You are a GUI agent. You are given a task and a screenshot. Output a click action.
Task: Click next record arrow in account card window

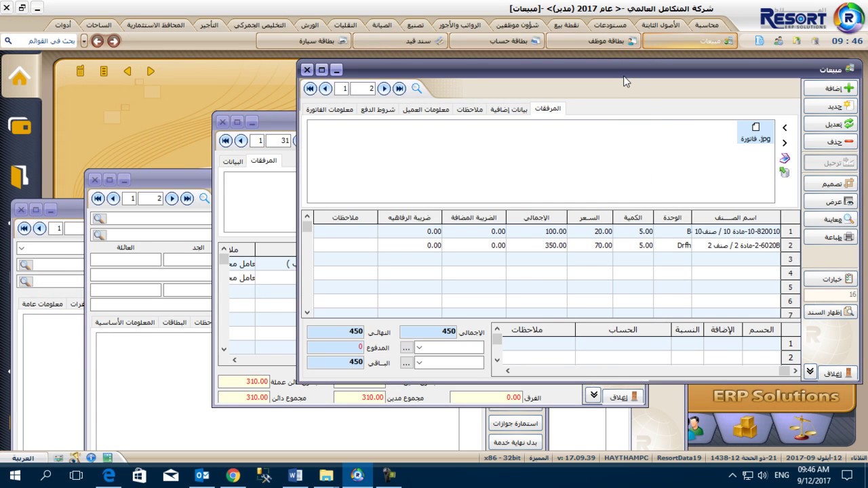(x=172, y=199)
